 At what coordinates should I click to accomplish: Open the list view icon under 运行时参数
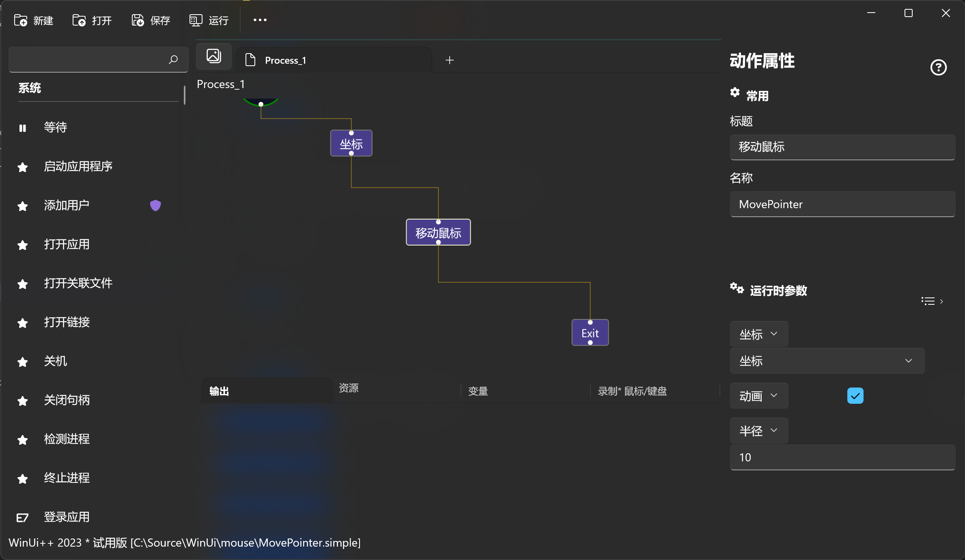coord(928,301)
